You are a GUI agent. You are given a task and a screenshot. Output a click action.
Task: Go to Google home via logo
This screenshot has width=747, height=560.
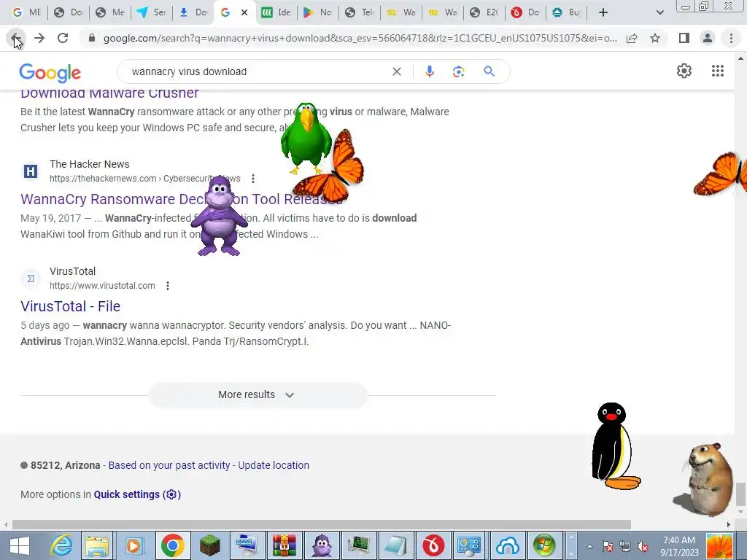pos(50,72)
